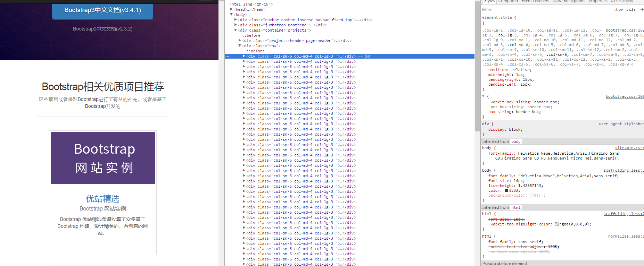Collapse the body element node
This screenshot has width=644, height=266.
pos(231,15)
